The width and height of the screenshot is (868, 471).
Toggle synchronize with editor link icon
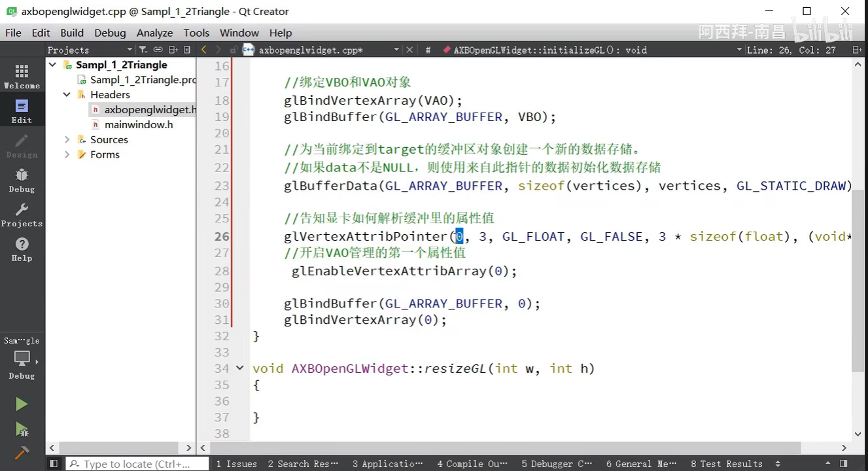(158, 50)
